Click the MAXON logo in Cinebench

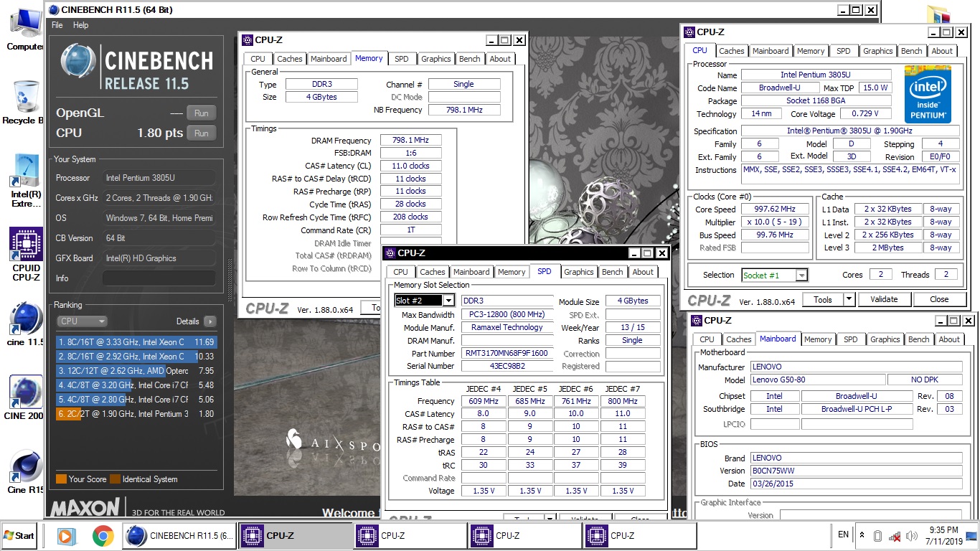[85, 507]
